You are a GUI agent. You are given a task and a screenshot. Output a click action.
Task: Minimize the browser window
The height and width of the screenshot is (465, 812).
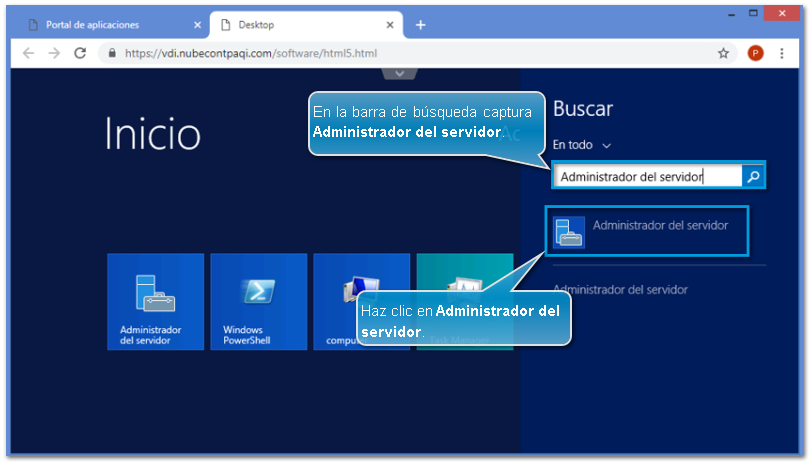coord(731,14)
